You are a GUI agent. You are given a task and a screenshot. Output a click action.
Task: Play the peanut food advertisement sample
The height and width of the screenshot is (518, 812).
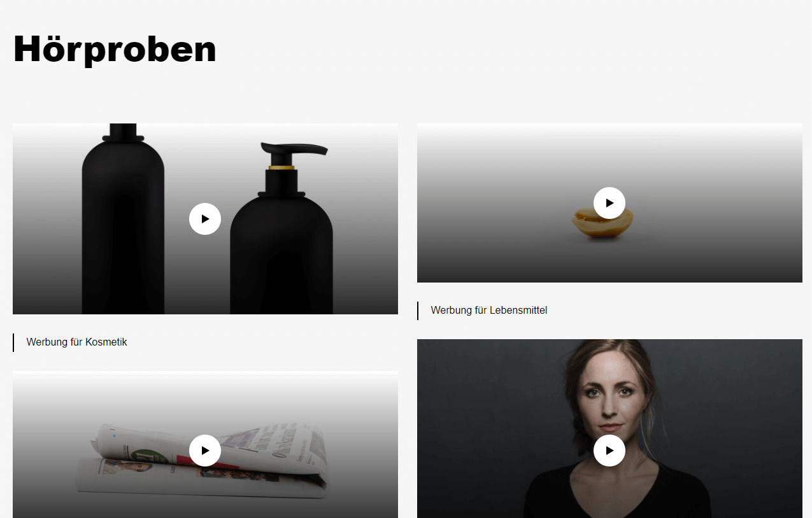[x=609, y=203]
